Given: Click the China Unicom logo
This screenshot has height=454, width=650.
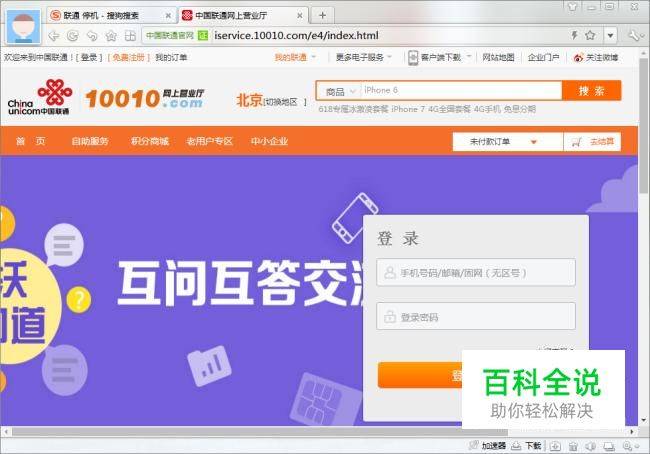Looking at the screenshot, I should 40,97.
